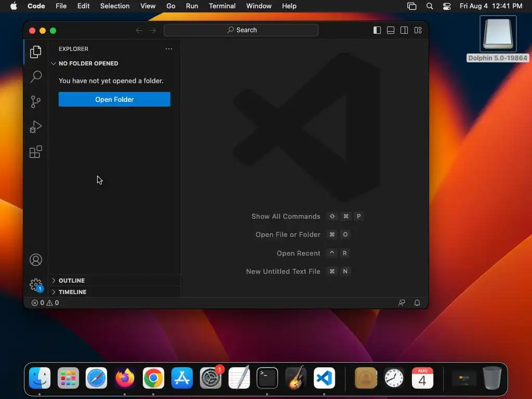This screenshot has height=399, width=532.
Task: Expand the Outline section
Action: click(x=115, y=281)
